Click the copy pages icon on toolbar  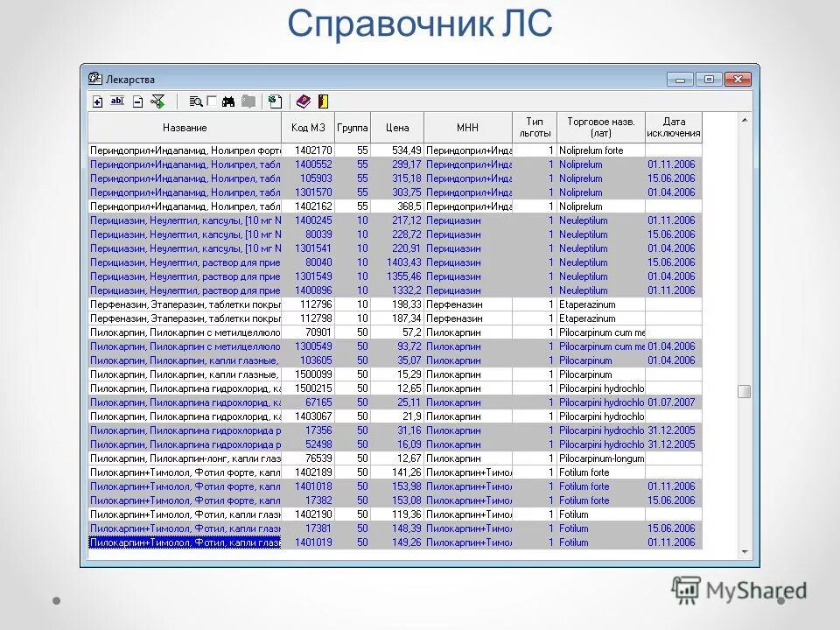pyautogui.click(x=248, y=101)
